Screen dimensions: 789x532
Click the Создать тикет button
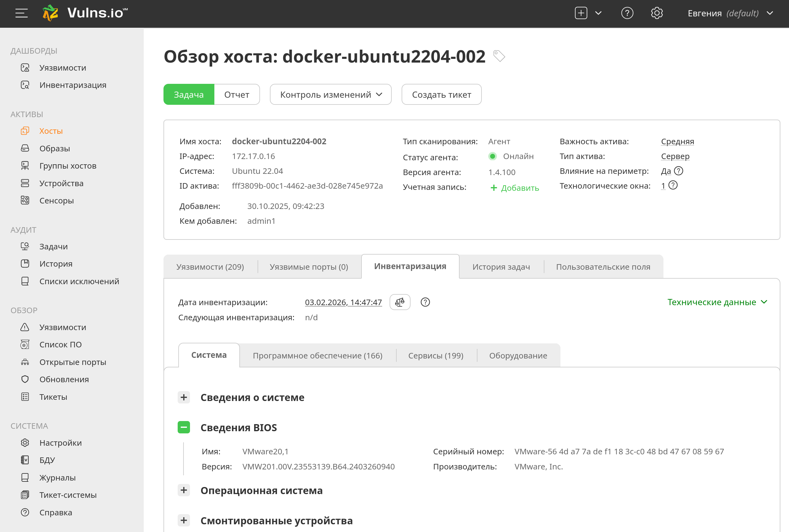click(441, 95)
